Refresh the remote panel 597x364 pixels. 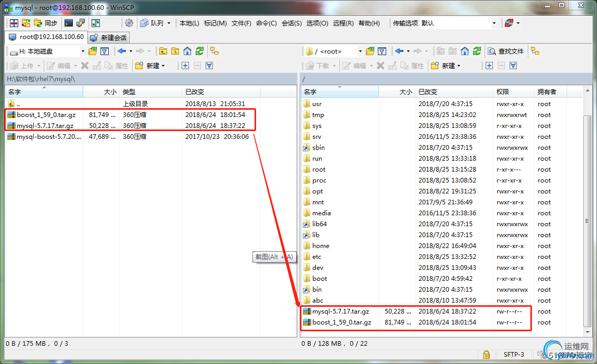pyautogui.click(x=477, y=51)
